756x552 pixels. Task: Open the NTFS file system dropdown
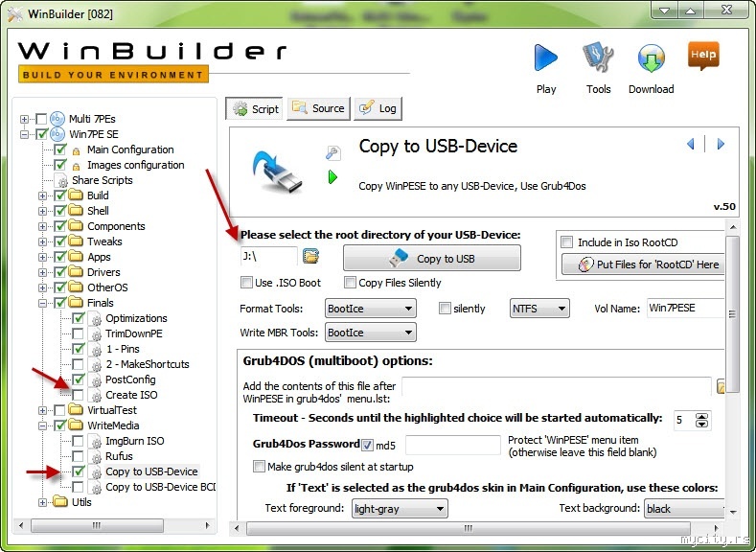click(x=539, y=308)
